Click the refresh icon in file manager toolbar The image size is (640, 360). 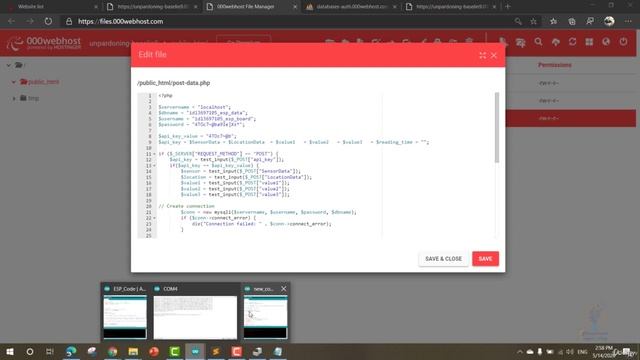[572, 42]
